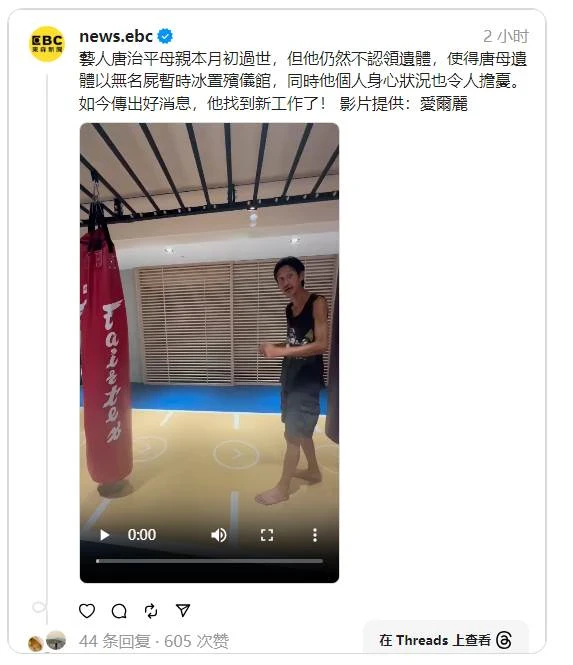Like the post with the heart icon

87,611
